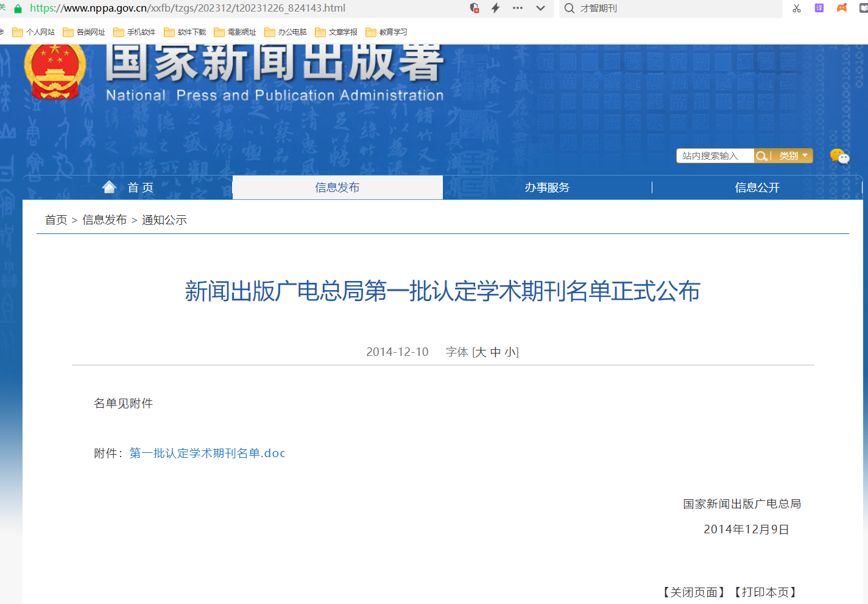Viewport: 868px width, 604px height.
Task: Select the 办事服务 navigation tab
Action: coord(547,188)
